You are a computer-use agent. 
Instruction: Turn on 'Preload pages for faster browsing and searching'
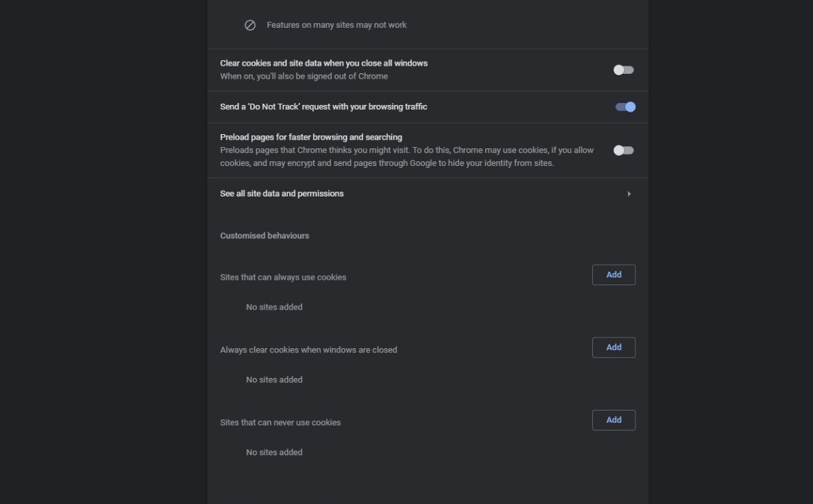click(x=623, y=150)
